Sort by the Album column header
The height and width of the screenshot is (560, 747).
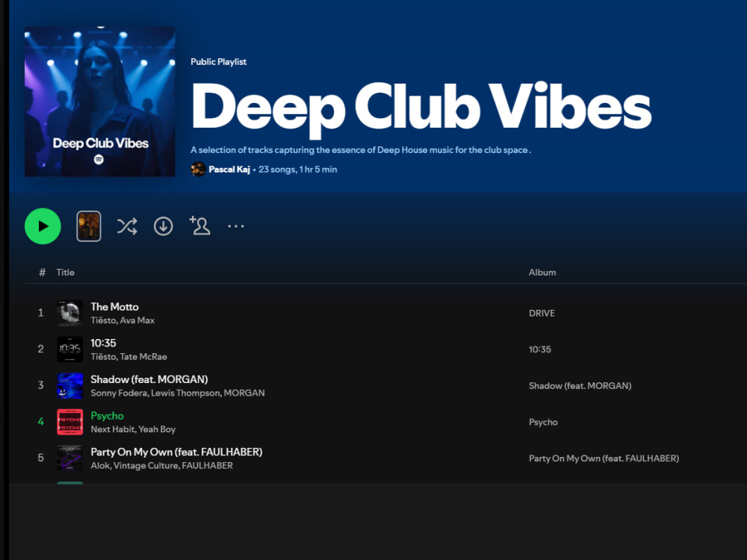click(542, 273)
